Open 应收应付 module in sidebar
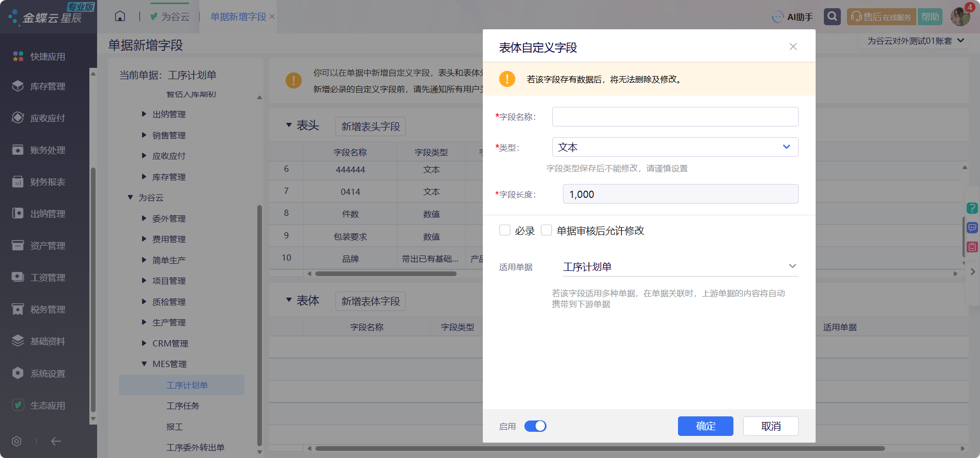This screenshot has height=458, width=980. coord(40,118)
